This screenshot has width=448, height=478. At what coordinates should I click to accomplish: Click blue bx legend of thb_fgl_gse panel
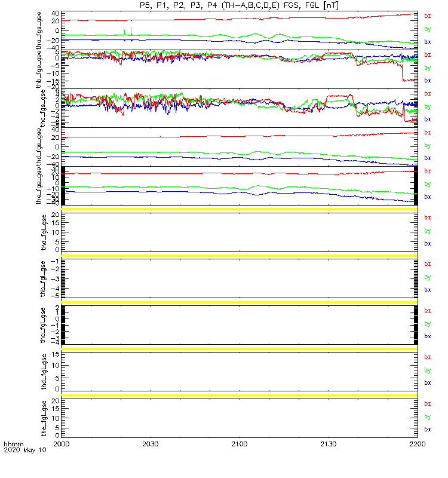pos(428,290)
